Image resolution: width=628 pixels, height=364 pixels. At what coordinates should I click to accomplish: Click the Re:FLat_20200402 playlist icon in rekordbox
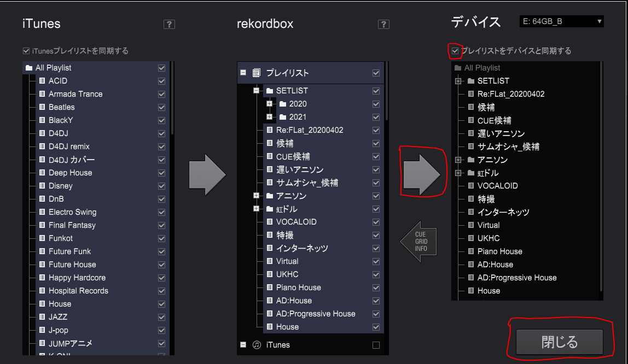(270, 131)
